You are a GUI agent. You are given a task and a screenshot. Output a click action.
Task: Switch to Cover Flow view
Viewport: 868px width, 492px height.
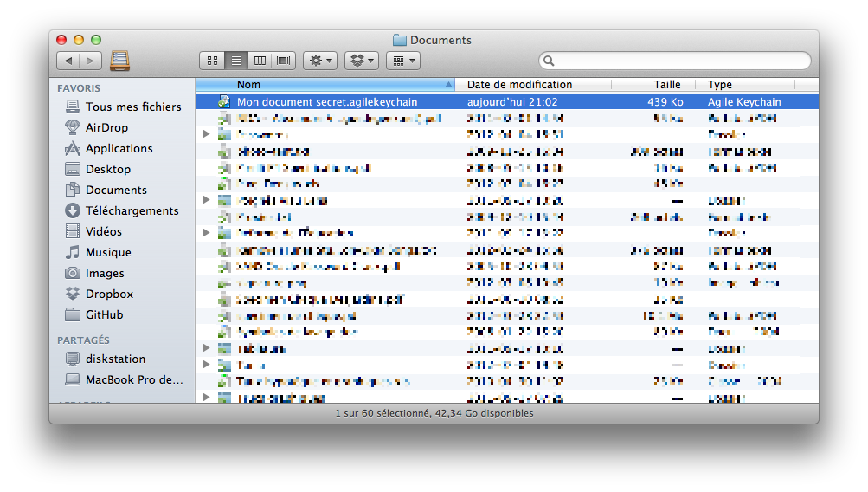[284, 61]
